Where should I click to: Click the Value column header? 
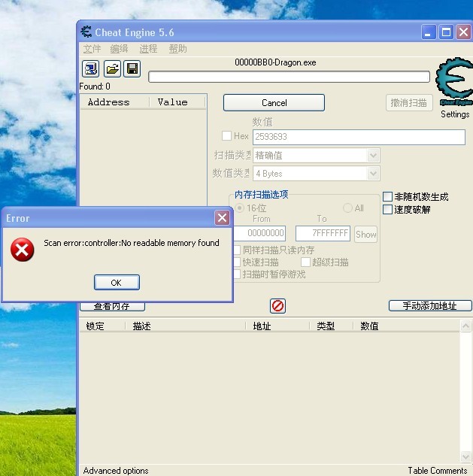tap(177, 102)
